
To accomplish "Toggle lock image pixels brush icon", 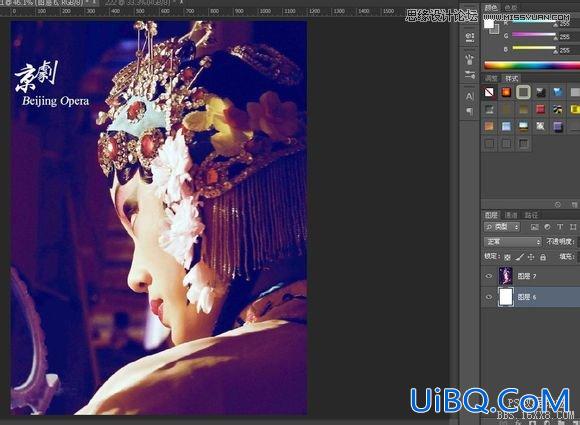I will point(520,257).
